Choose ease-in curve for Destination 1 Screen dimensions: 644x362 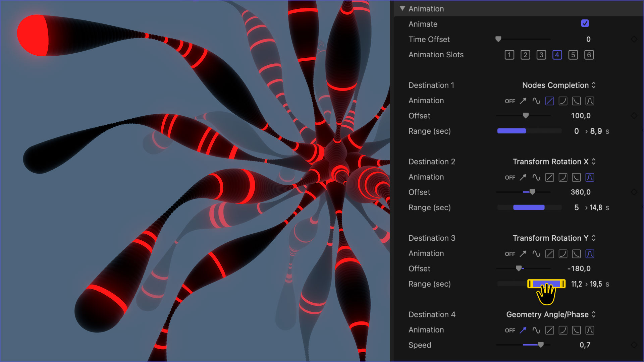click(563, 101)
